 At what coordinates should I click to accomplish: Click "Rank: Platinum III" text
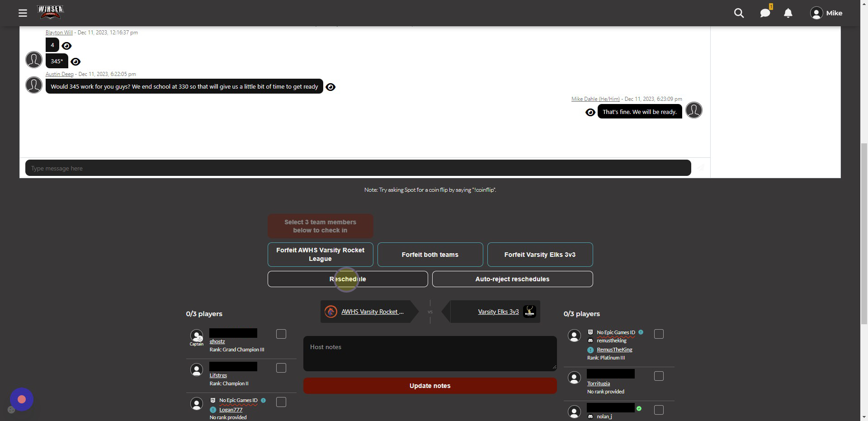(x=606, y=358)
